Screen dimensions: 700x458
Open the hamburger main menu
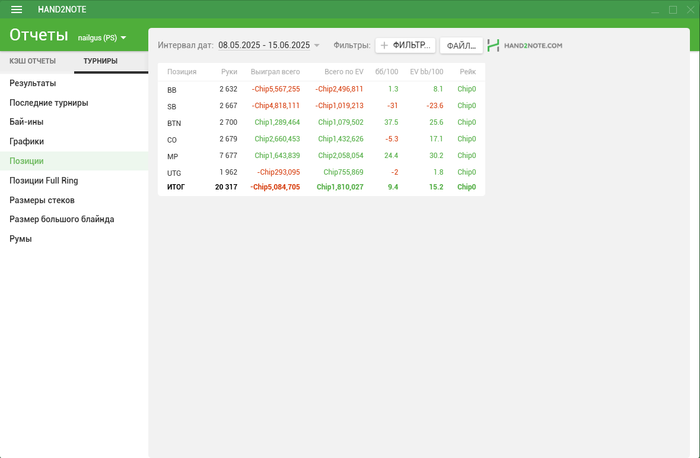point(17,9)
